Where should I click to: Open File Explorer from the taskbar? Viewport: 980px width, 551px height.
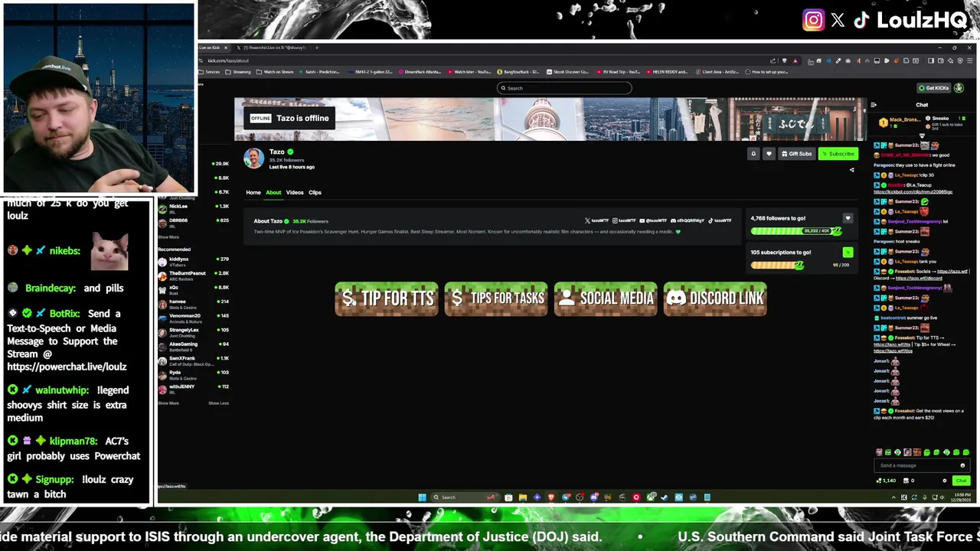[x=522, y=497]
